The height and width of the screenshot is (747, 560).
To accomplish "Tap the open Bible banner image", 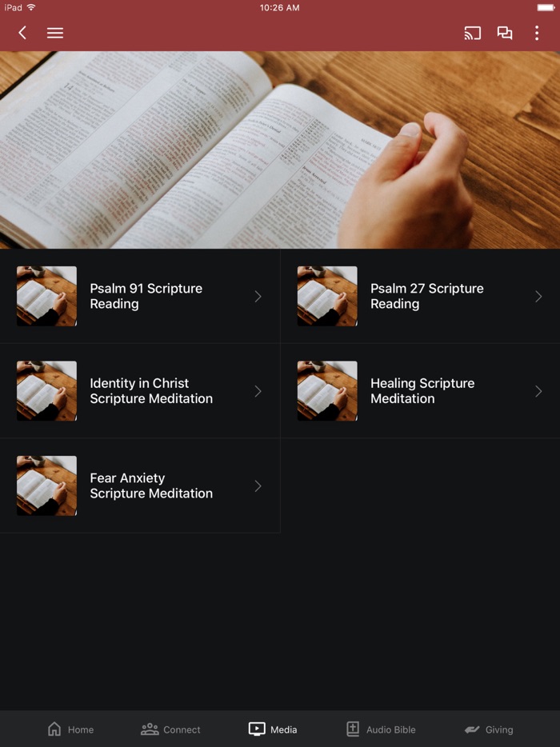I will 280,150.
